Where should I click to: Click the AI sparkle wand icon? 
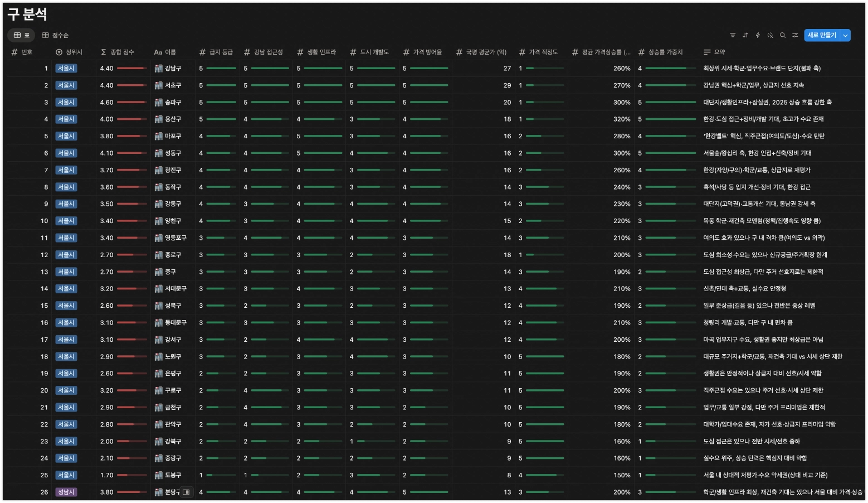(x=770, y=35)
